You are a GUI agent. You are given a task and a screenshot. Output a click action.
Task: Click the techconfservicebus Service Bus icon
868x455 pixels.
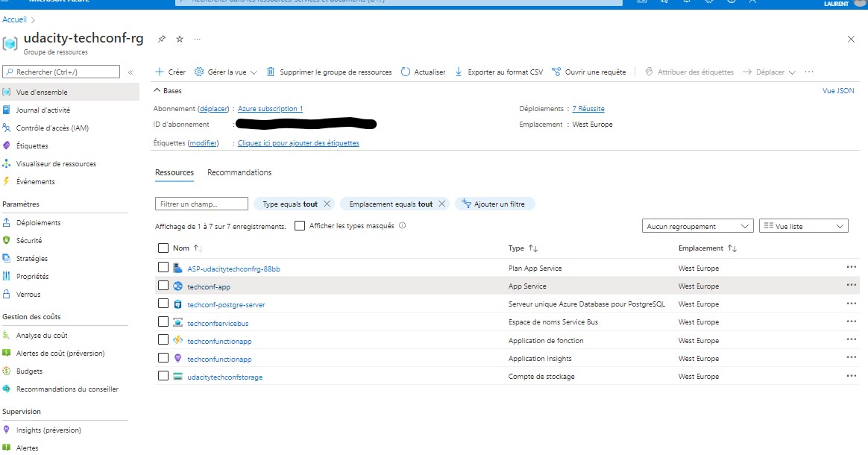pos(177,322)
